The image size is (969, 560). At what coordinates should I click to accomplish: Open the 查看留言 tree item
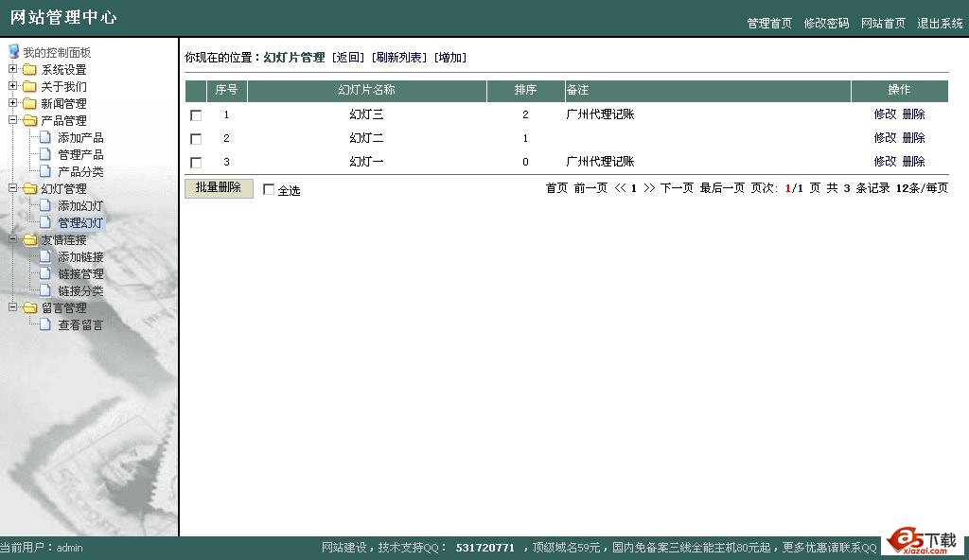coord(80,325)
